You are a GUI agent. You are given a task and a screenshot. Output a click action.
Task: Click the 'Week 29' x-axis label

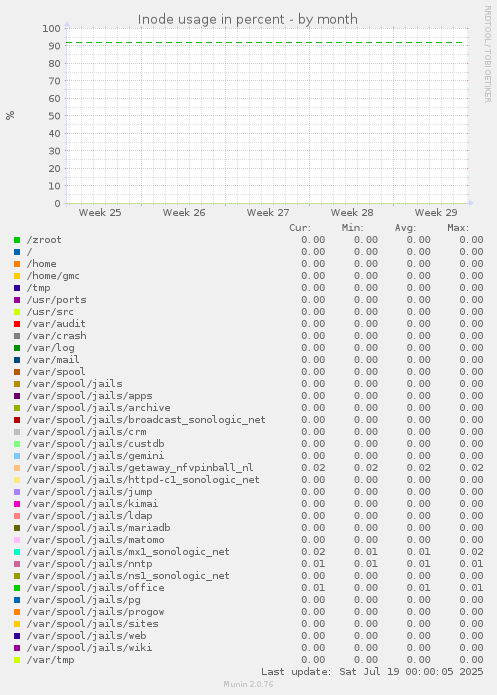click(436, 212)
